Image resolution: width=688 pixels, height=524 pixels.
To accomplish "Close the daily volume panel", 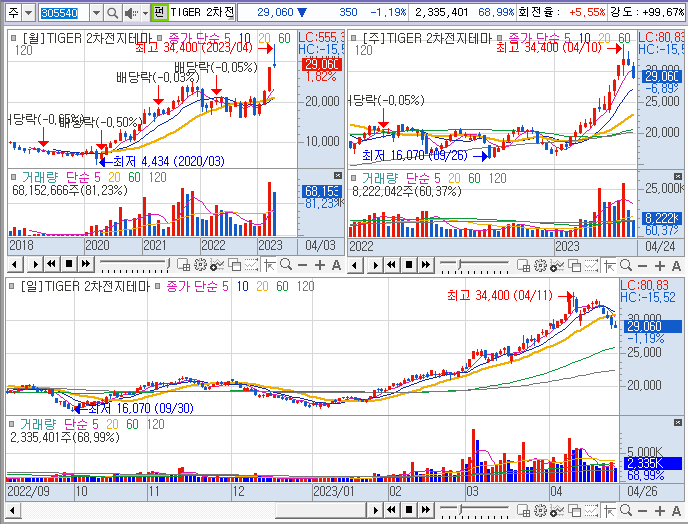I will 678,422.
